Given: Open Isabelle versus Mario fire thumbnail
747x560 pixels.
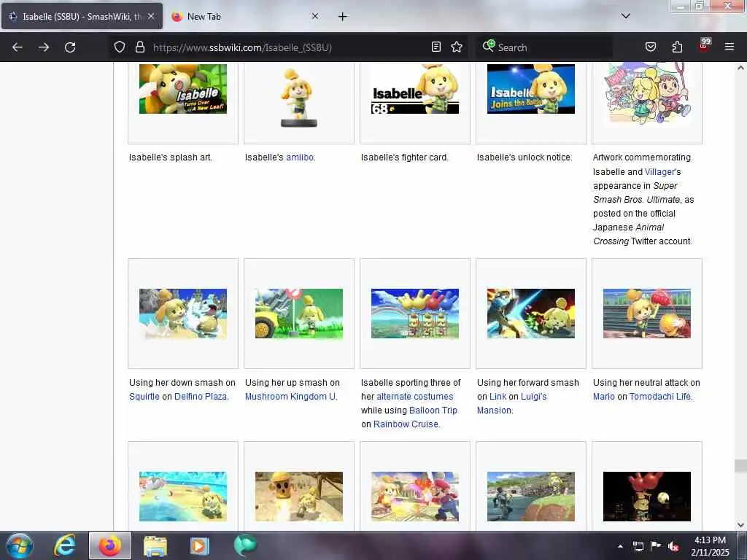Looking at the screenshot, I should coord(415,496).
